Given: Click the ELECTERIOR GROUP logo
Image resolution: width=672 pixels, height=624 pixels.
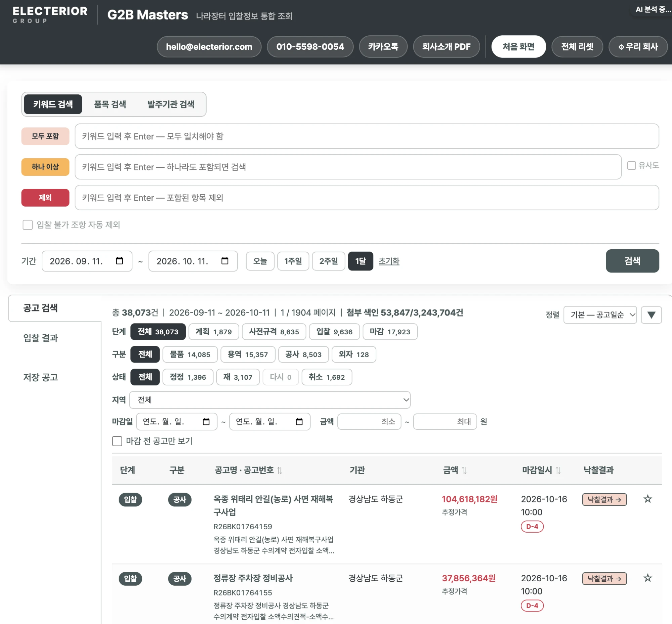Looking at the screenshot, I should click(x=50, y=15).
